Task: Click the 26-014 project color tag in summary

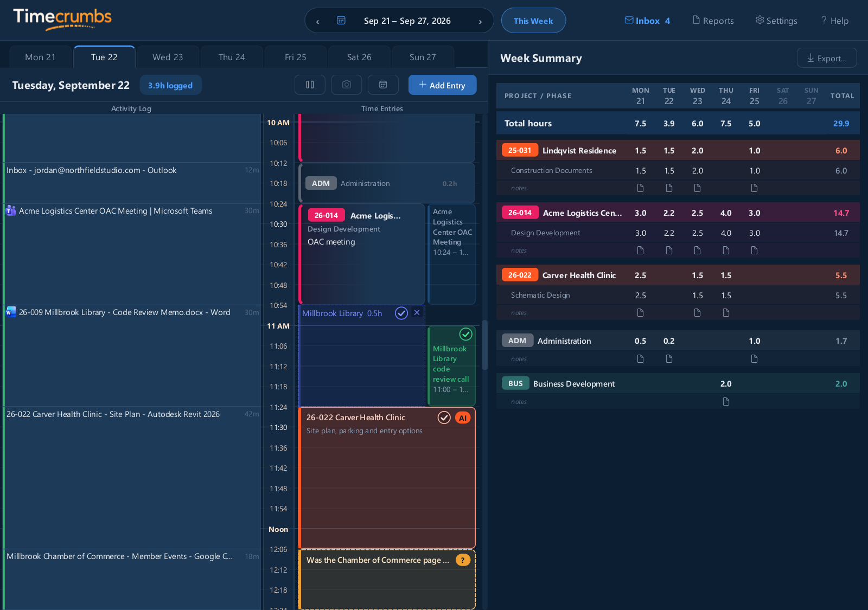Action: (x=520, y=213)
